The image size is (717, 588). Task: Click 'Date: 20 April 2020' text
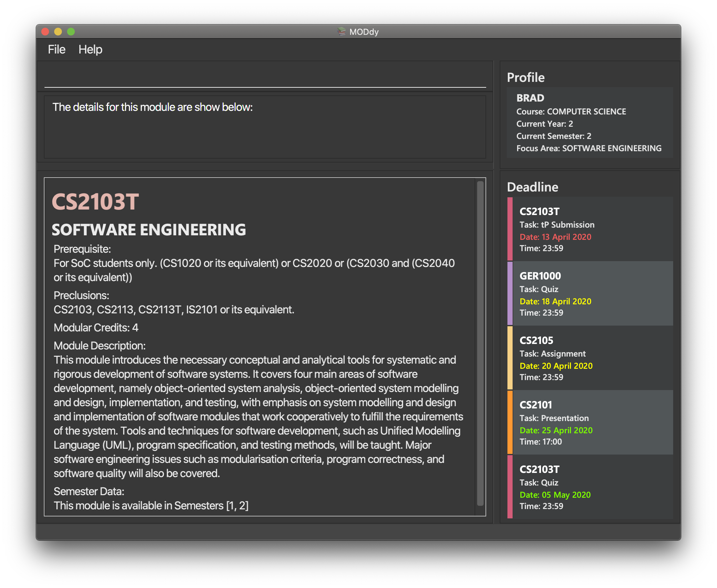[556, 366]
